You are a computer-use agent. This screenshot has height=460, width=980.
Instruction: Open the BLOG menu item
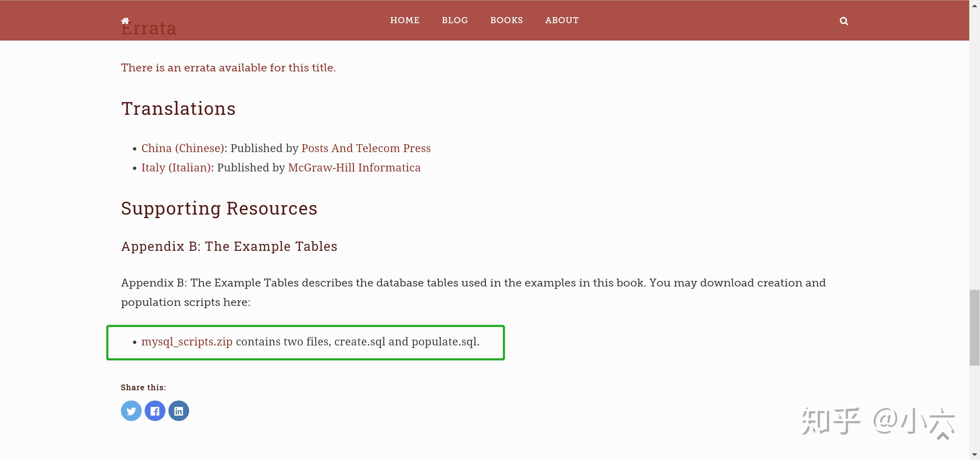point(455,20)
